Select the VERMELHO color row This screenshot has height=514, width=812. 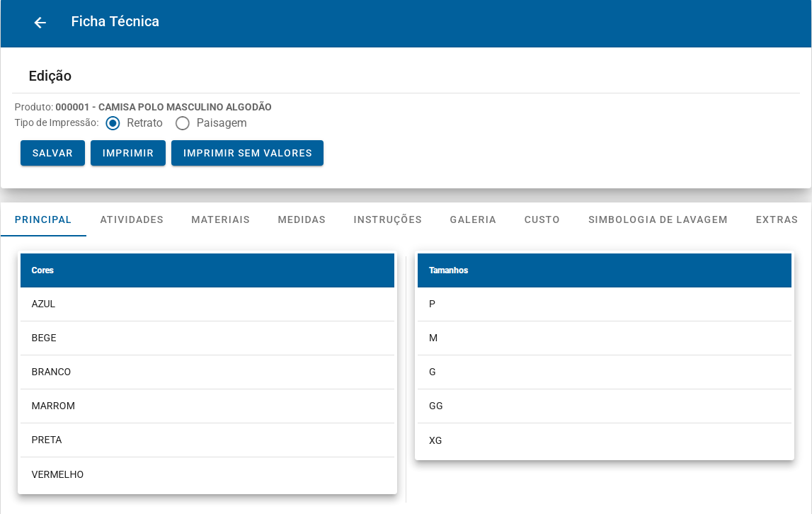(207, 474)
